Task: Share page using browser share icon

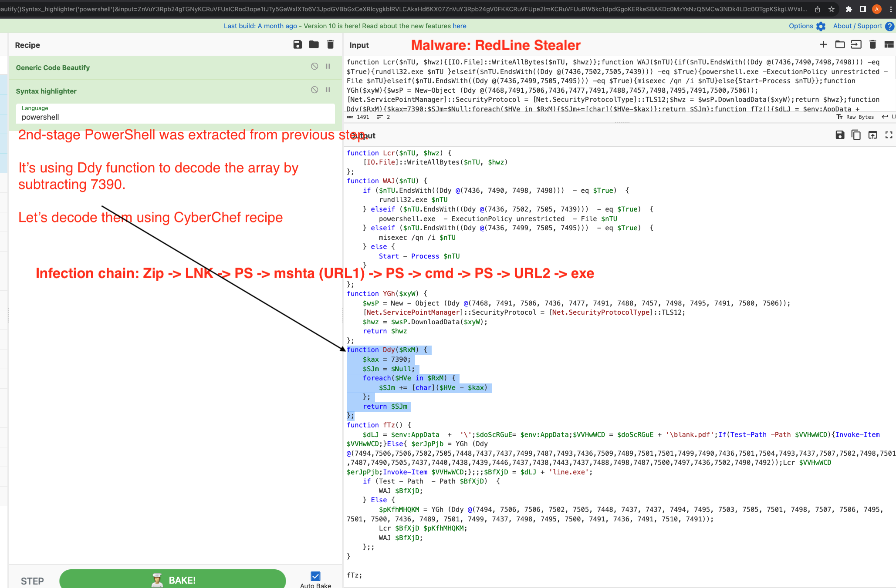Action: point(818,9)
